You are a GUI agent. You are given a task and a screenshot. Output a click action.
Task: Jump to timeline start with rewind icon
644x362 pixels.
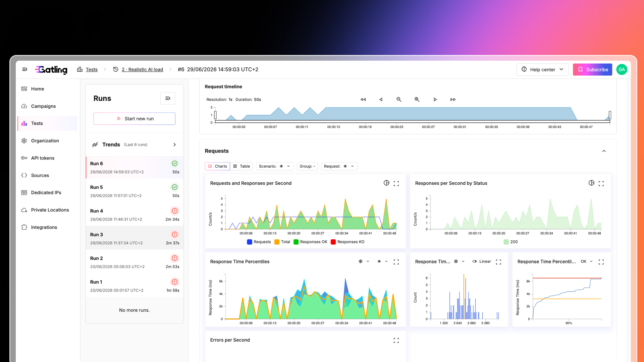tap(363, 100)
